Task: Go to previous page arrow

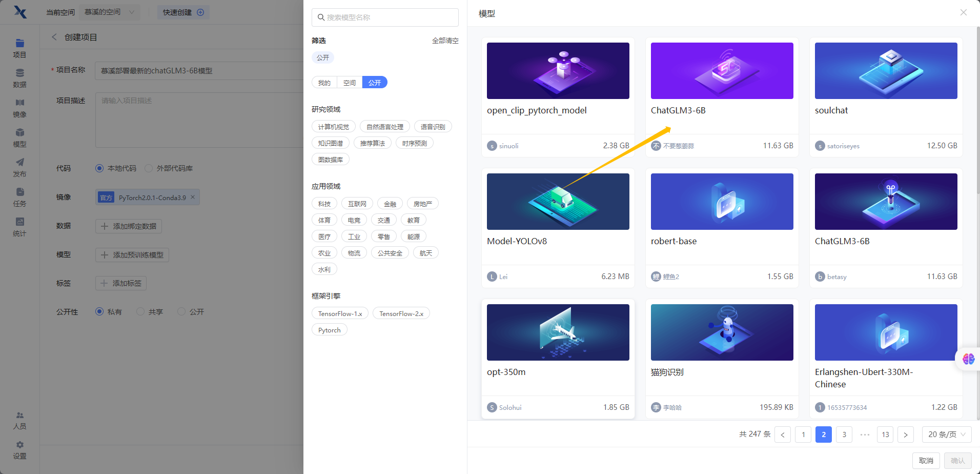Action: [x=783, y=434]
